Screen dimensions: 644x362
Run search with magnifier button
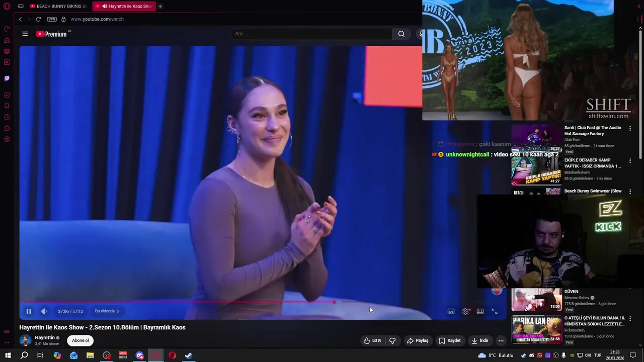[x=401, y=34]
